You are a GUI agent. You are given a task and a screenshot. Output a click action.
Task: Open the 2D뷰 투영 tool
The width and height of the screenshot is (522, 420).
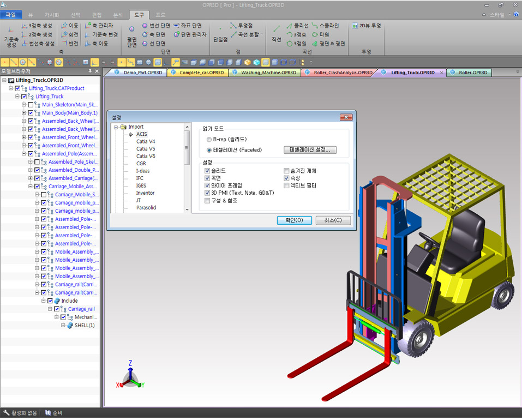(367, 26)
